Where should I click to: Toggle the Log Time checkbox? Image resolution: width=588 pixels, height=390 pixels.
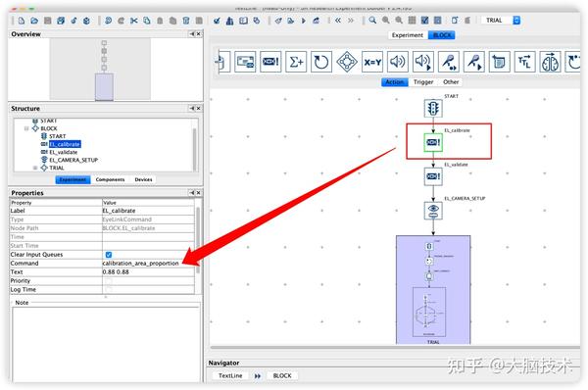(x=109, y=289)
